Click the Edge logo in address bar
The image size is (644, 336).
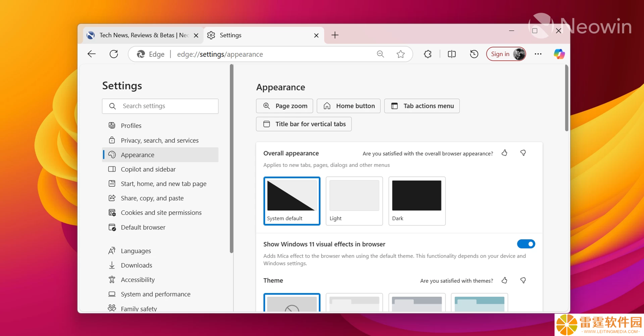141,54
